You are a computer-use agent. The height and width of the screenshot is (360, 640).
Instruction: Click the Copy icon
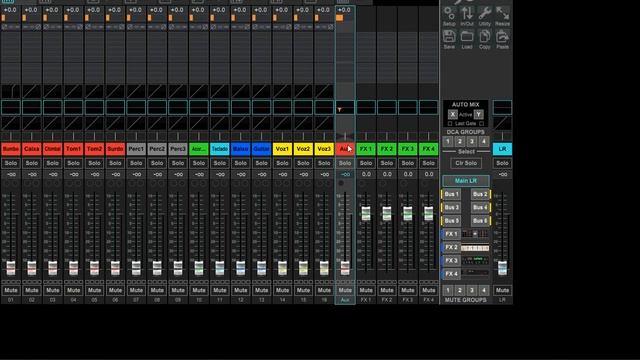tap(484, 40)
